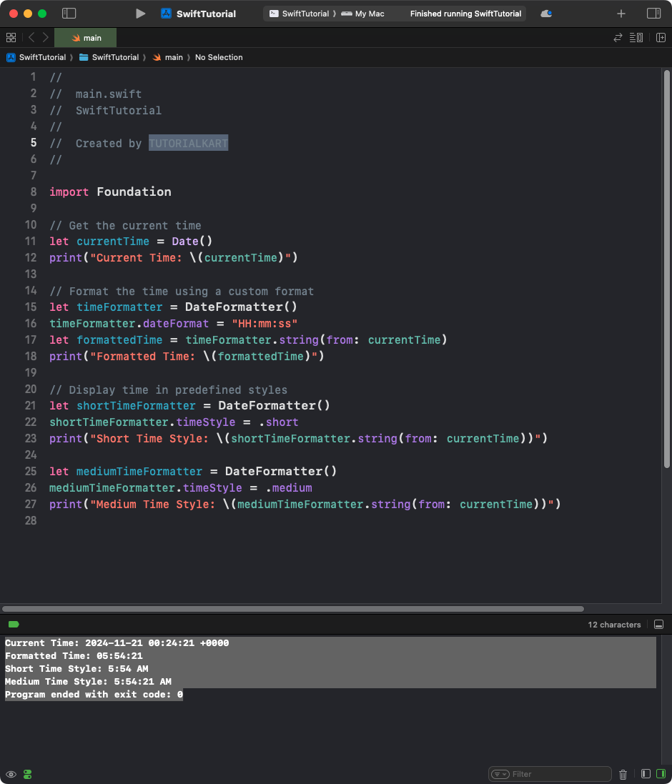The height and width of the screenshot is (784, 672).
Task: Click the mediumTimeFormatter declaration on line 25
Action: coord(139,471)
